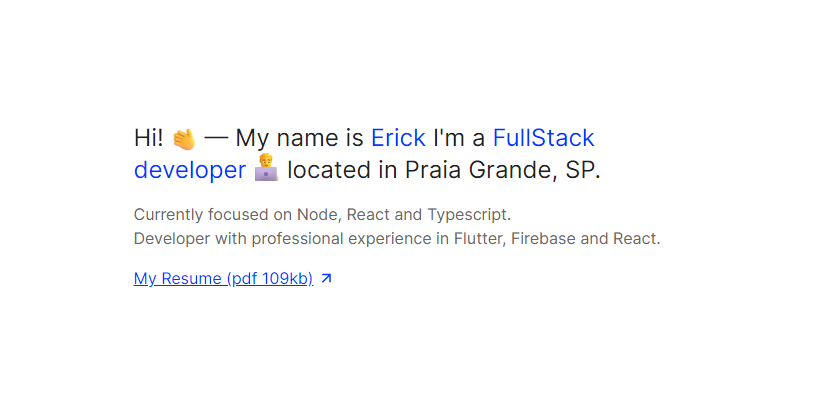Click the Hi! greeting text
Image resolution: width=818 pixels, height=414 pixels.
[148, 138]
